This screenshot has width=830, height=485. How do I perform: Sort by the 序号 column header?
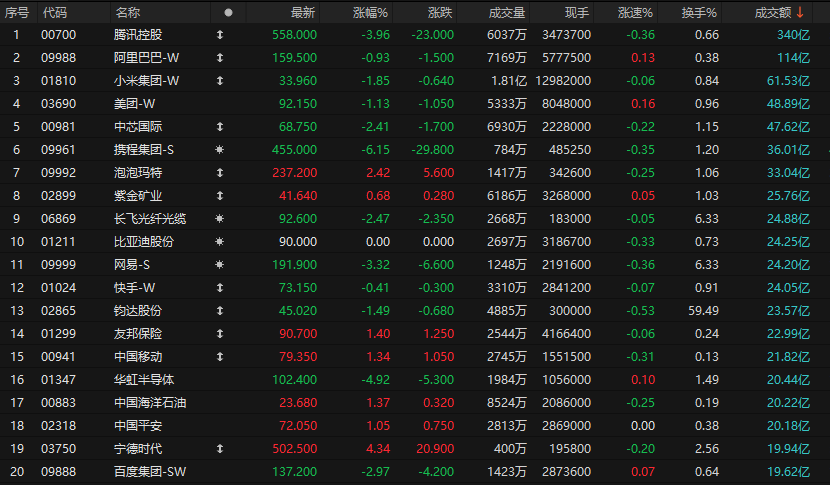(x=17, y=13)
